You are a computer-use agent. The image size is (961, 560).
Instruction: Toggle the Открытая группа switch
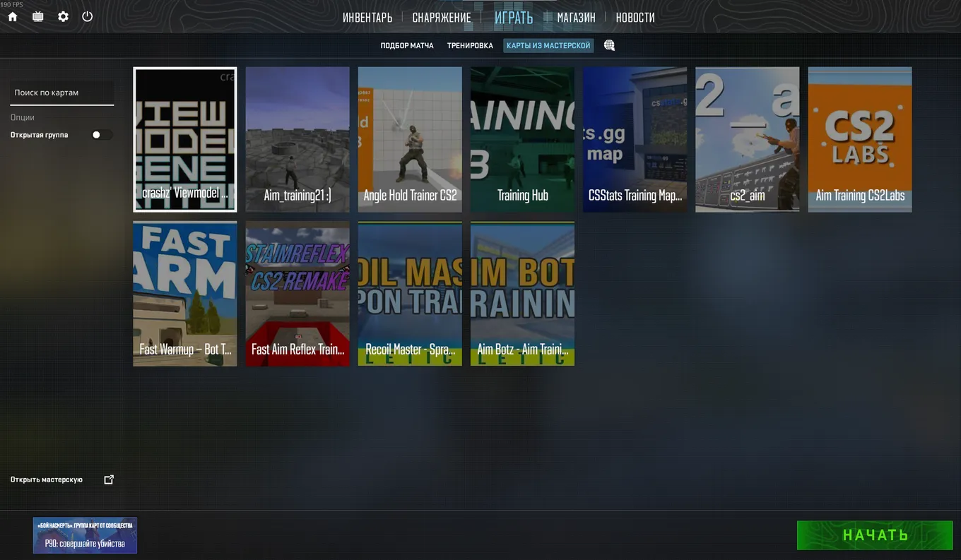[102, 135]
